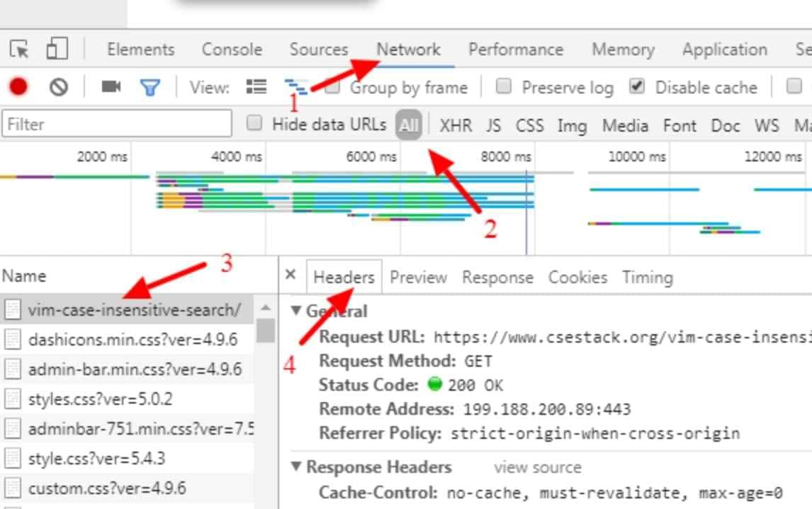Switch to the Timing detail tab
This screenshot has width=812, height=509.
tap(648, 278)
